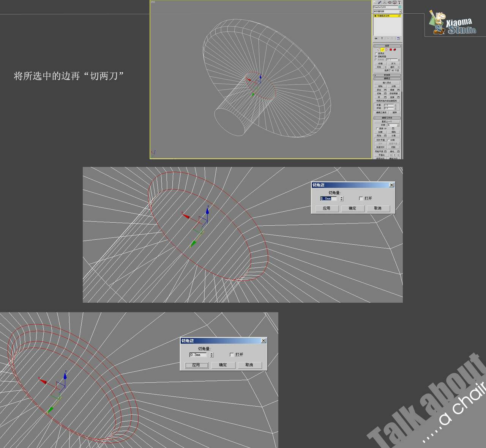Click 确定 in the 1.0mm chamfer dialog
The height and width of the screenshot is (448, 486).
pos(352,208)
